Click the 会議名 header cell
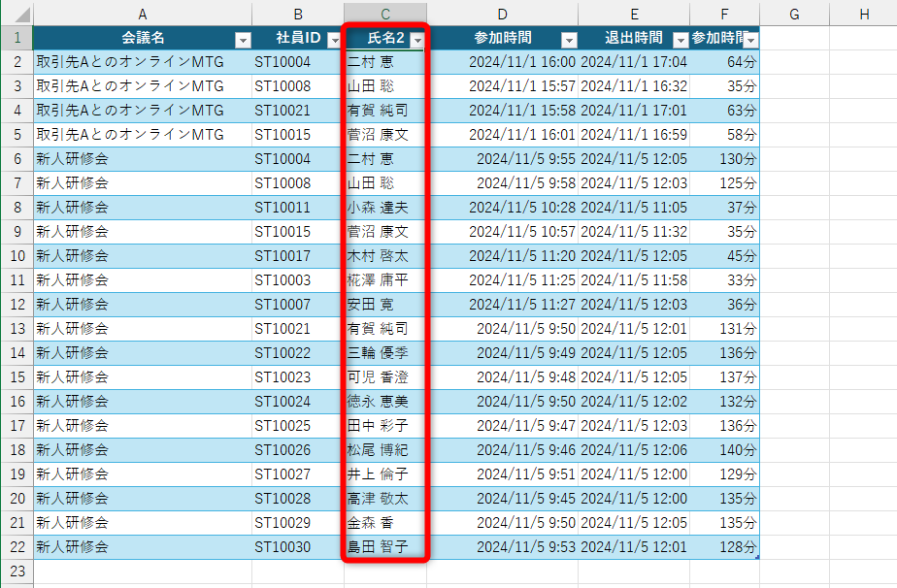 (143, 38)
